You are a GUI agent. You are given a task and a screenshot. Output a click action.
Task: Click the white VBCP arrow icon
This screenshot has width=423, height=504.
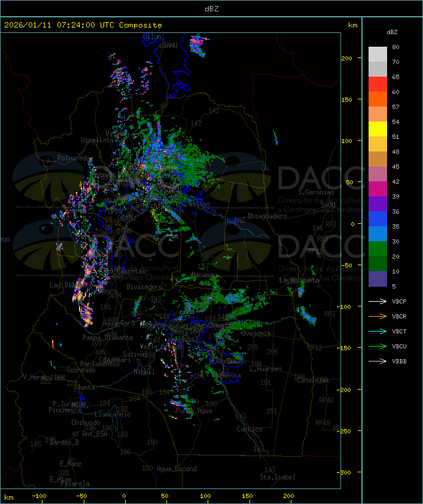pos(378,301)
